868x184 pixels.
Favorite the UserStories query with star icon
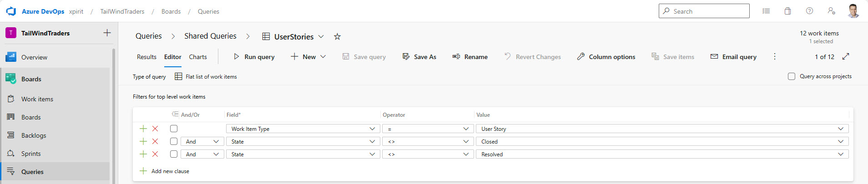[337, 36]
